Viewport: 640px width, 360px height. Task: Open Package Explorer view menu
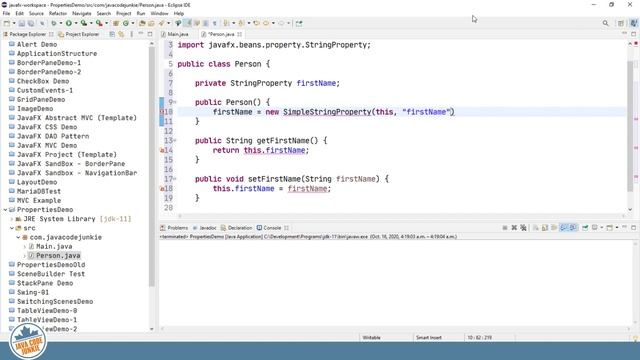pos(131,34)
